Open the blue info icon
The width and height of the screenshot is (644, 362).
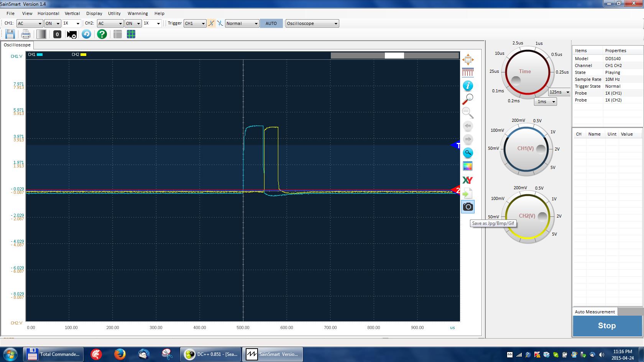point(468,85)
